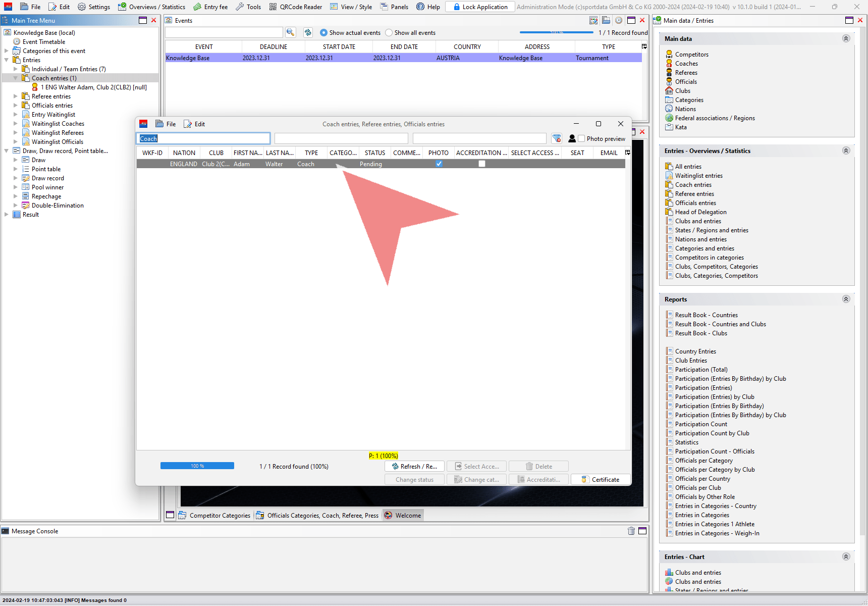
Task: Select the Show all events radio button
Action: click(x=389, y=33)
